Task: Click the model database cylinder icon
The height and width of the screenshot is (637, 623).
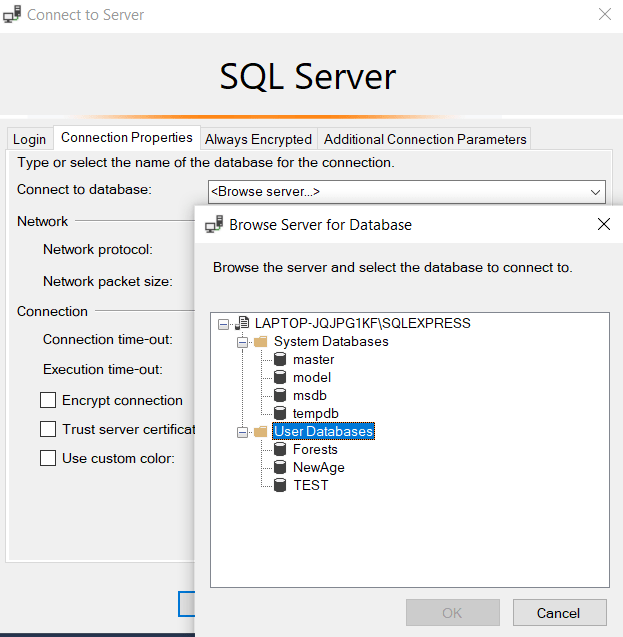Action: coord(280,378)
